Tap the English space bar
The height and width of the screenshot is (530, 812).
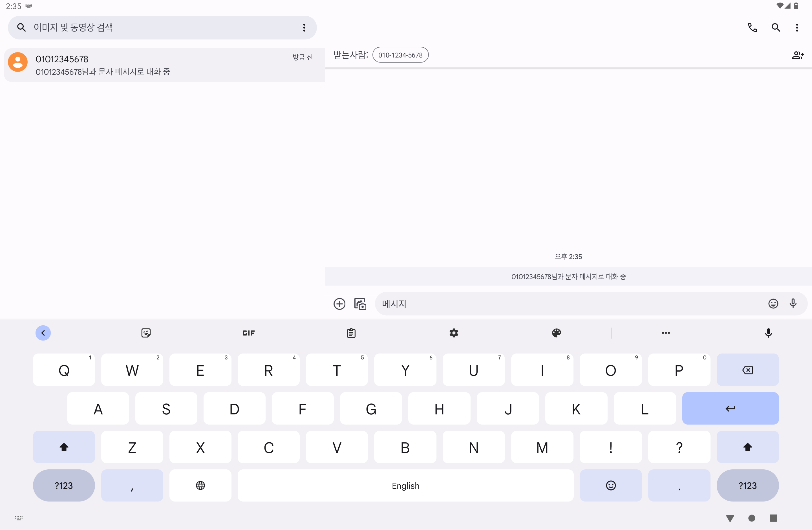click(x=405, y=485)
